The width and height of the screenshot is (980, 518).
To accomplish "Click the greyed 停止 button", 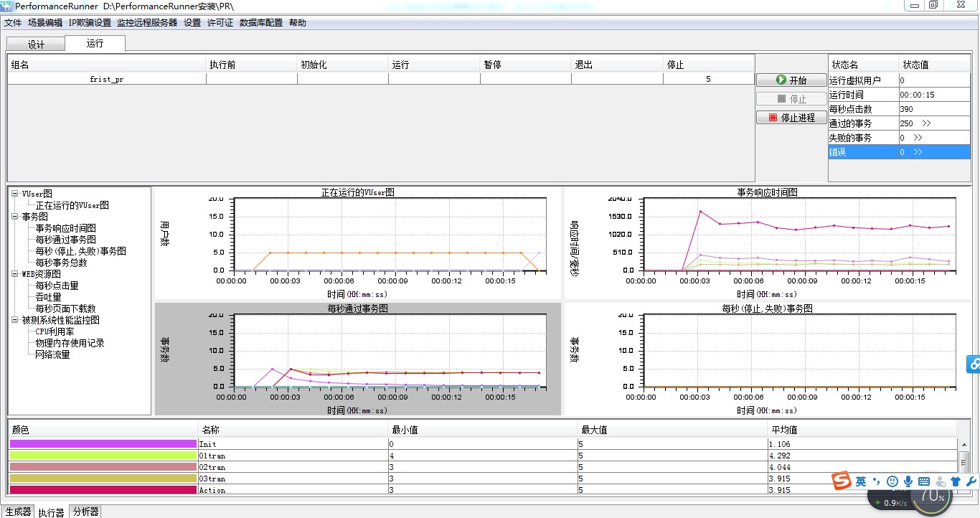I will coord(791,99).
